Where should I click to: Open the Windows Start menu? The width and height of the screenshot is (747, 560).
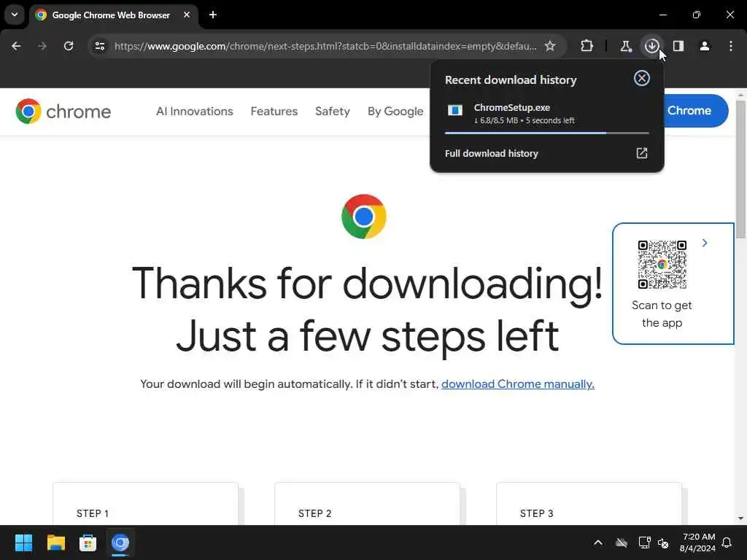coord(23,542)
